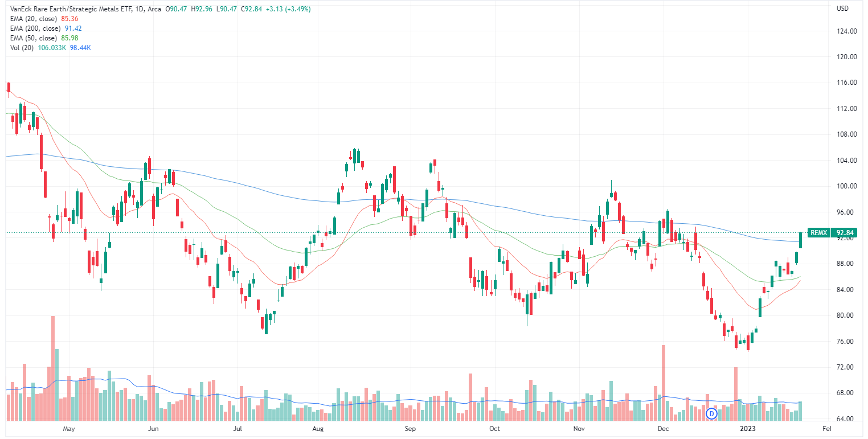Select the EMA (200, close) legend label
This screenshot has width=868, height=439.
click(x=35, y=28)
